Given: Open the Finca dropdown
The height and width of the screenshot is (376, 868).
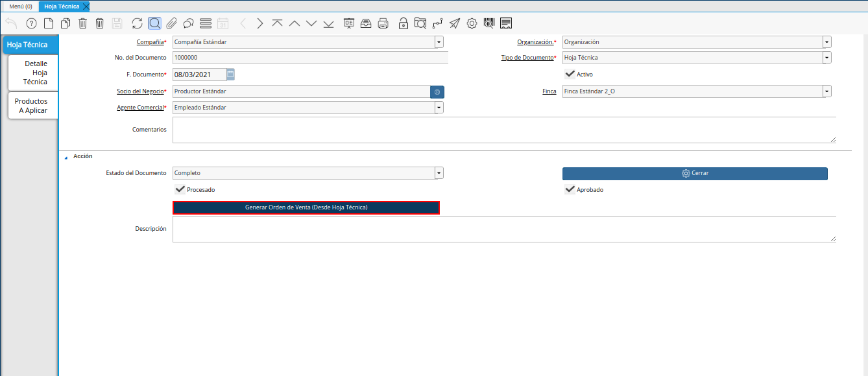Looking at the screenshot, I should (827, 91).
